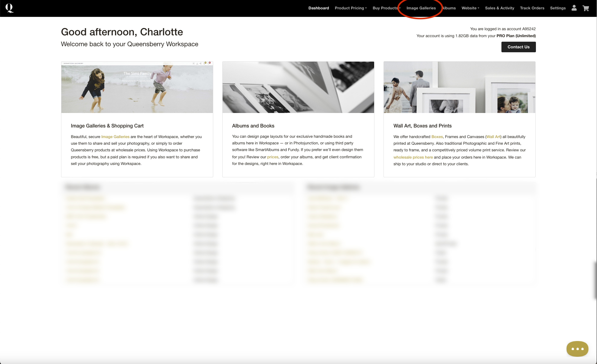This screenshot has width=597, height=364.
Task: Open the user account profile icon
Action: coord(574,8)
